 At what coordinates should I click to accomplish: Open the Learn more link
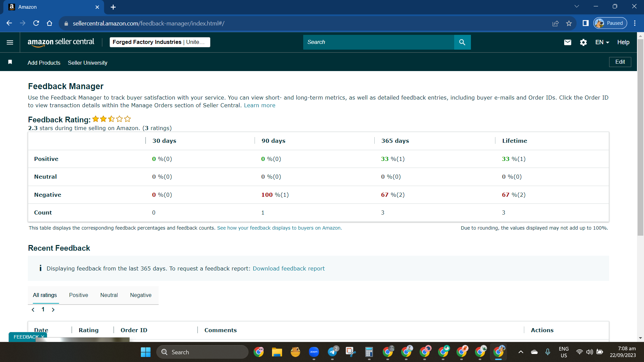point(260,105)
